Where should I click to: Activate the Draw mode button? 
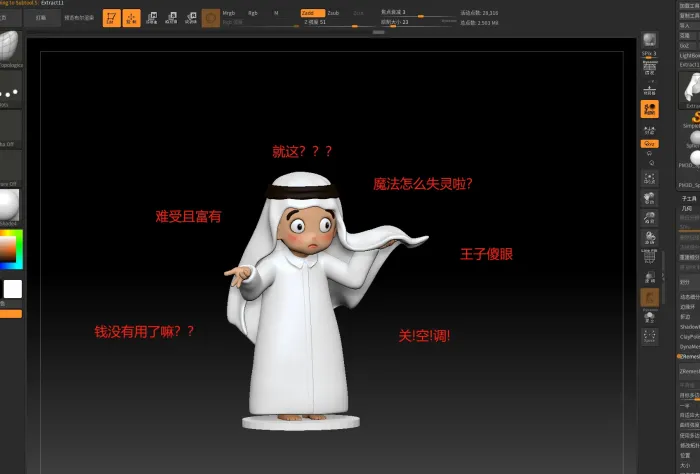click(131, 18)
